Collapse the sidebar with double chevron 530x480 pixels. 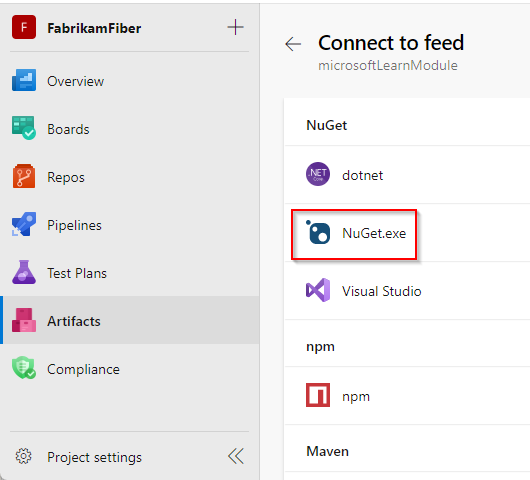(236, 456)
